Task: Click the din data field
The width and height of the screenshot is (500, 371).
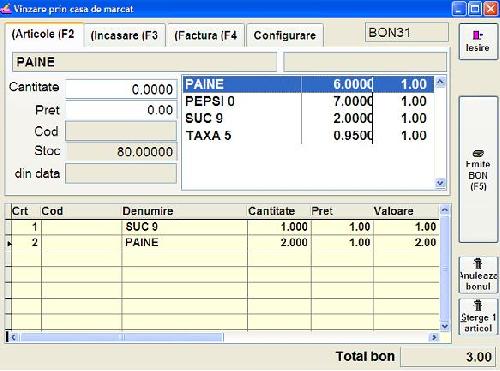Action: [x=121, y=173]
